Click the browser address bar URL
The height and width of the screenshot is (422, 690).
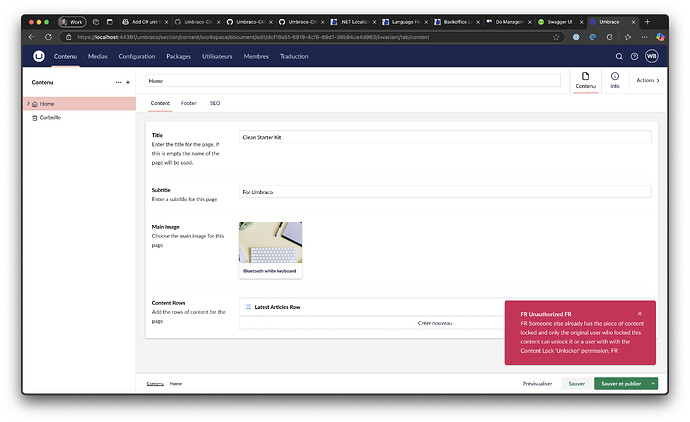coord(253,37)
